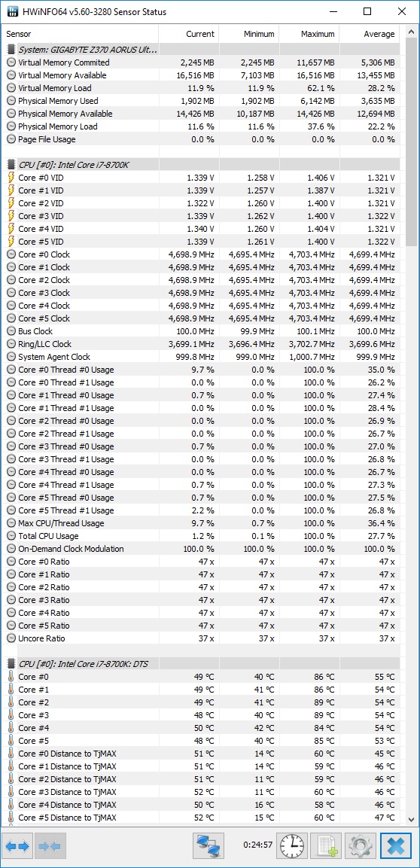The width and height of the screenshot is (420, 868).
Task: Collapse the Intel Core i7-8700K: DTS group
Action: point(11,664)
